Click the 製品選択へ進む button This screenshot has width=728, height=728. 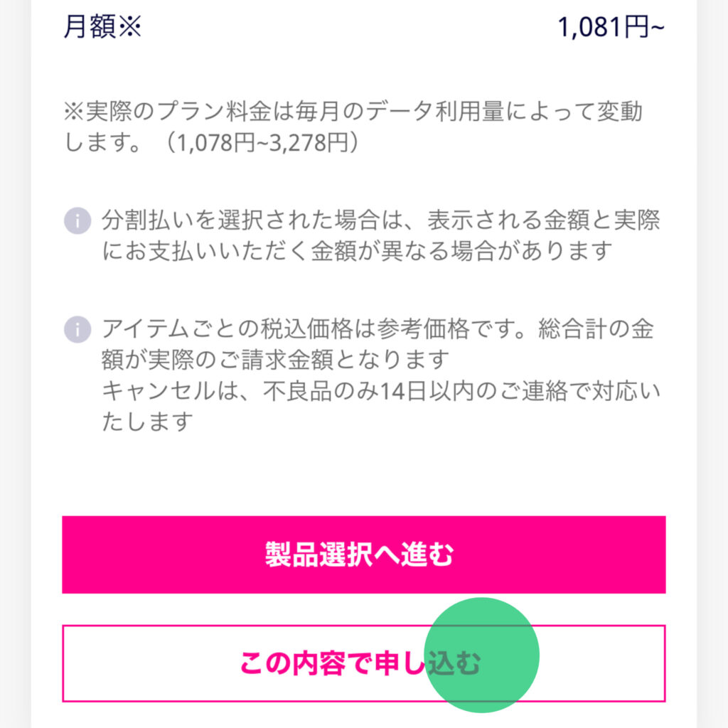pos(363,555)
